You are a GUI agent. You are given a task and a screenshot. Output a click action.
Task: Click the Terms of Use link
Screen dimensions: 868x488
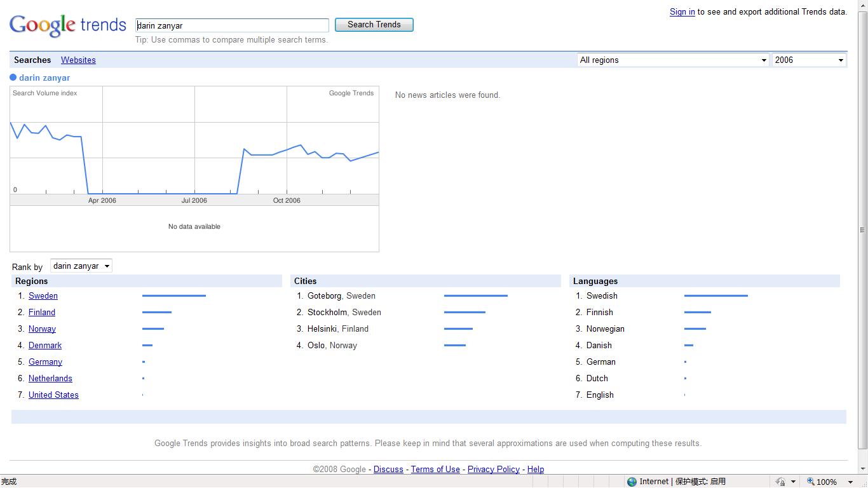(435, 469)
